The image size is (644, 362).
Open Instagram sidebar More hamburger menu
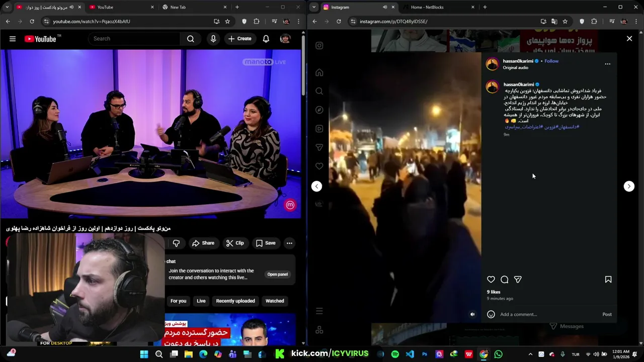tap(319, 311)
